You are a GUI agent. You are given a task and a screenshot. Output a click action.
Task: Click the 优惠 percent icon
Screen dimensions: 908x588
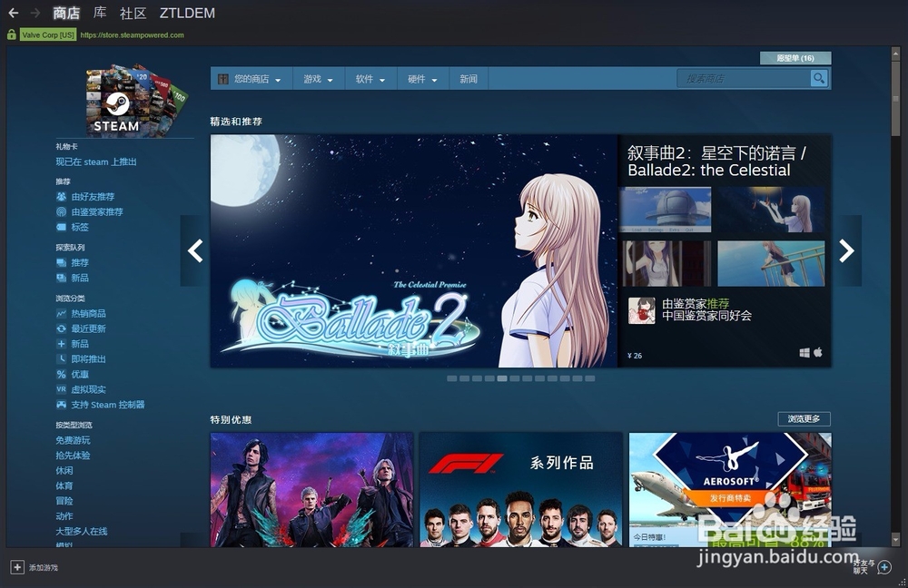click(61, 375)
